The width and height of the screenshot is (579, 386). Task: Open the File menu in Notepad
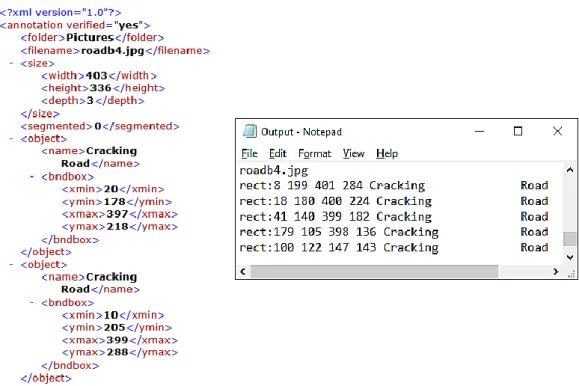click(249, 153)
